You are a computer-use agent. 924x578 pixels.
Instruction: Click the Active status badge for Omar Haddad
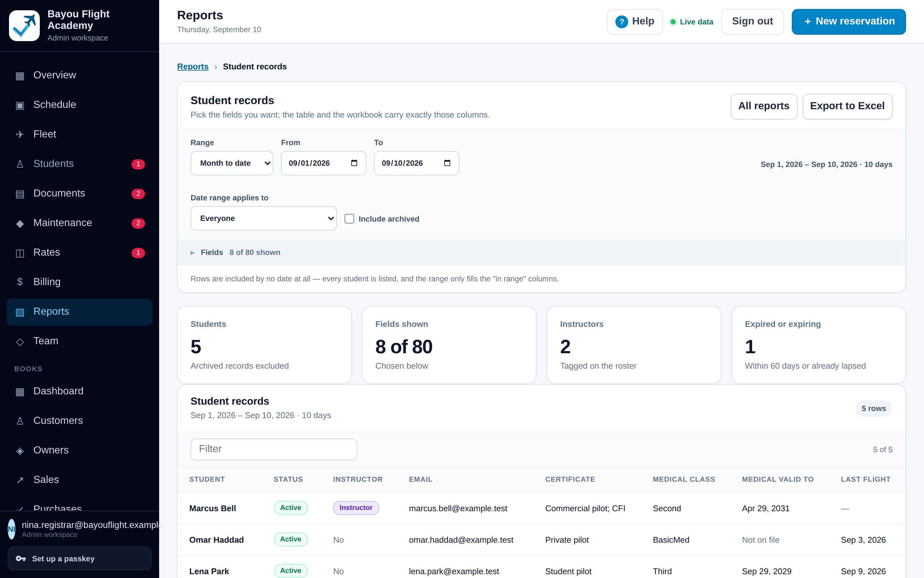click(291, 539)
